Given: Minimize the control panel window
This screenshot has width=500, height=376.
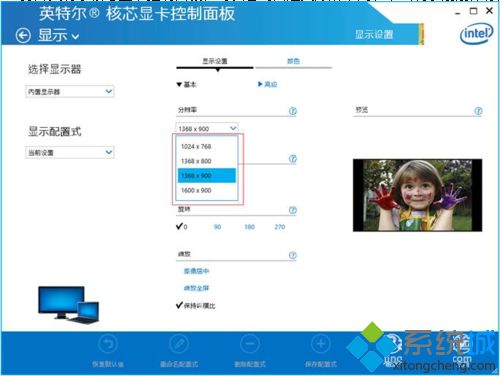Looking at the screenshot, I should [458, 12].
